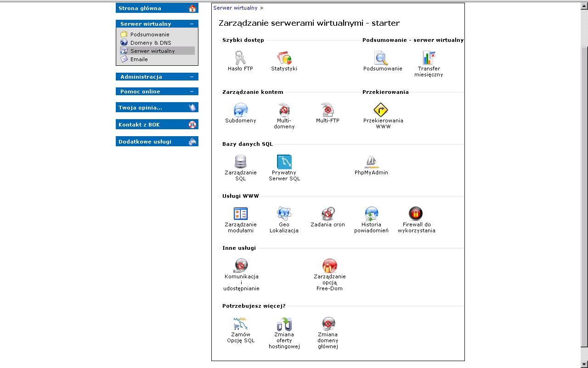Click the Subdomeny globe icon
588x368 pixels.
240,110
